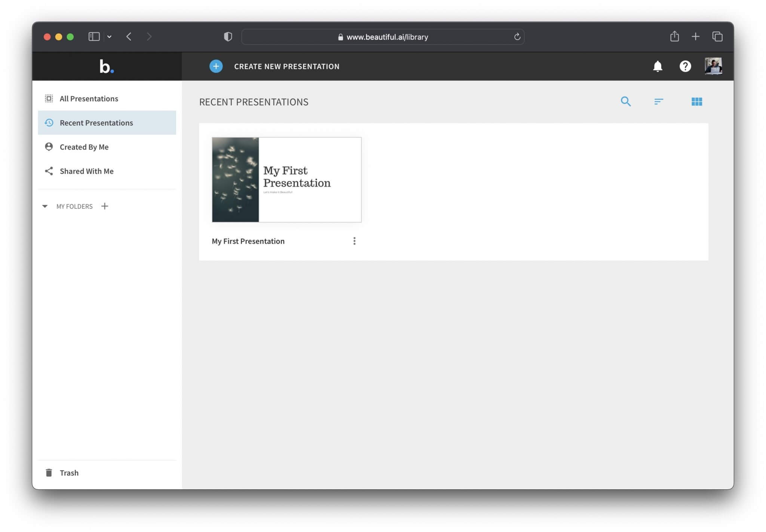Click the Beautiful.ai logo
766x532 pixels.
pos(107,66)
